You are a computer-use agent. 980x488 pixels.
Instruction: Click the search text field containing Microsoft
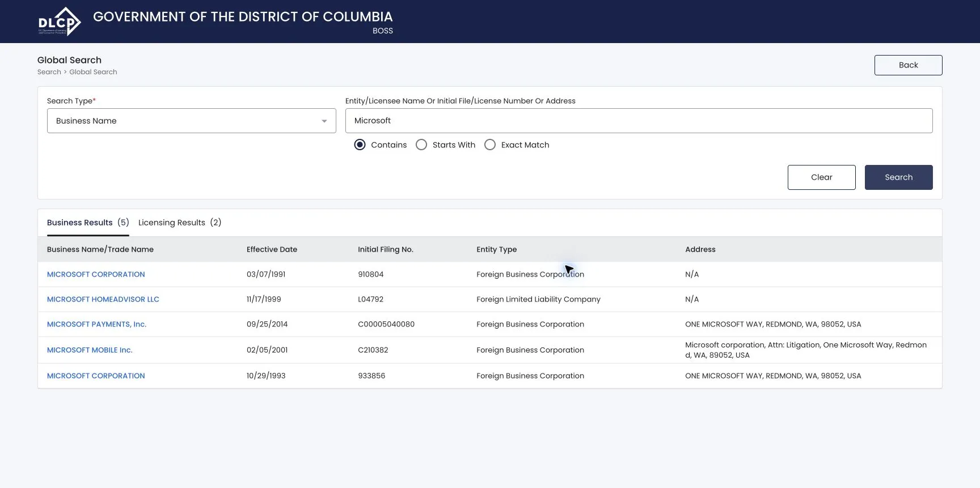coord(639,121)
